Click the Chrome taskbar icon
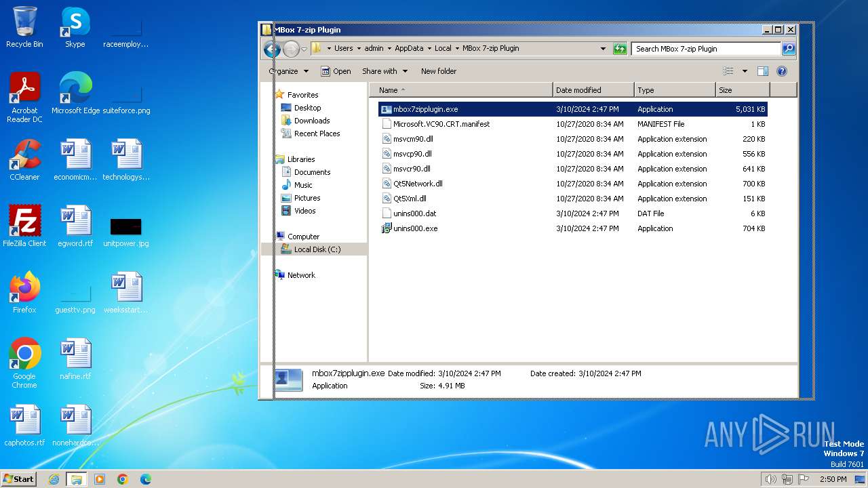868x488 pixels. tap(123, 479)
